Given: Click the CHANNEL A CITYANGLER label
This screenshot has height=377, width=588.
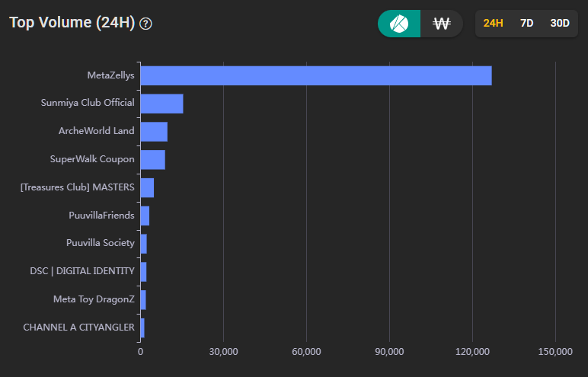Looking at the screenshot, I should [x=78, y=327].
